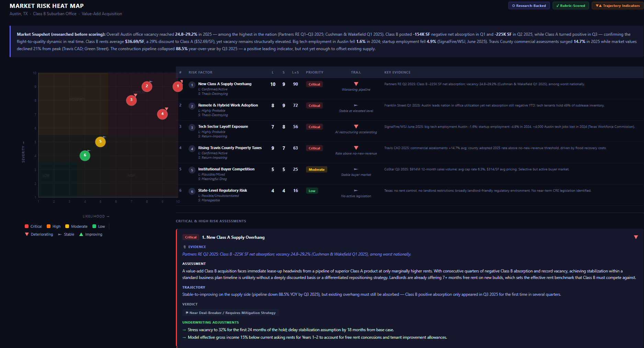Sort the risk table by the Priority header

click(x=314, y=72)
